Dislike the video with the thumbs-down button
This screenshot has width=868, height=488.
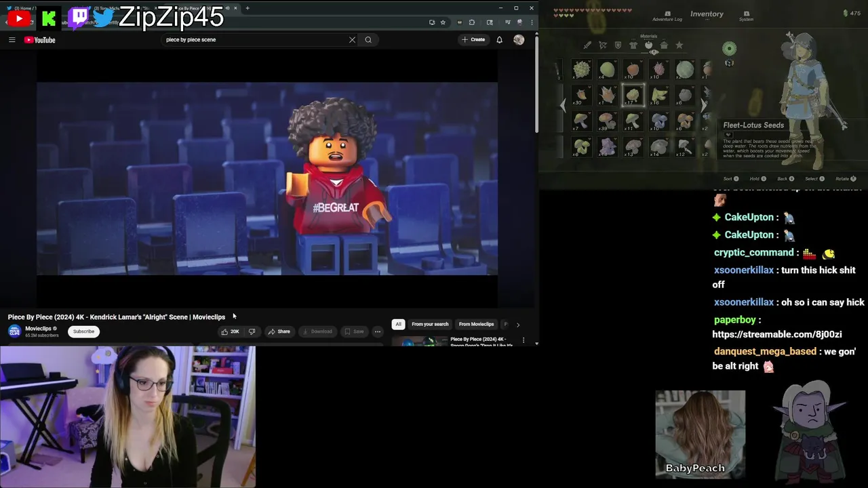[252, 331]
